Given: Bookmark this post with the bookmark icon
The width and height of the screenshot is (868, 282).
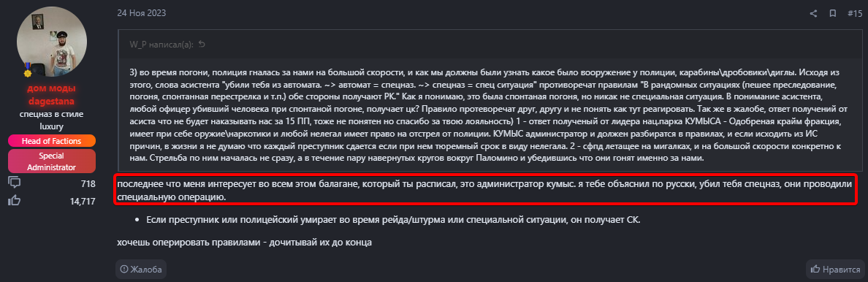Looking at the screenshot, I should point(832,13).
